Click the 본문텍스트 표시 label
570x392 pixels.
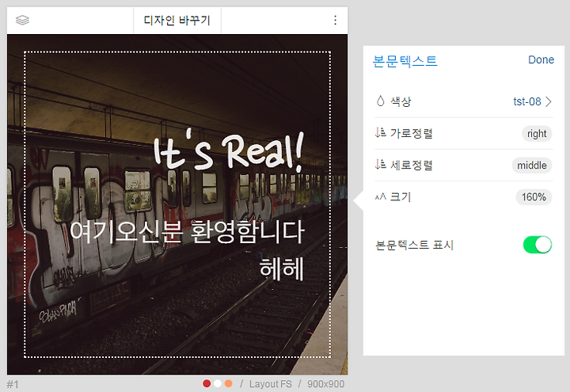[x=414, y=245]
